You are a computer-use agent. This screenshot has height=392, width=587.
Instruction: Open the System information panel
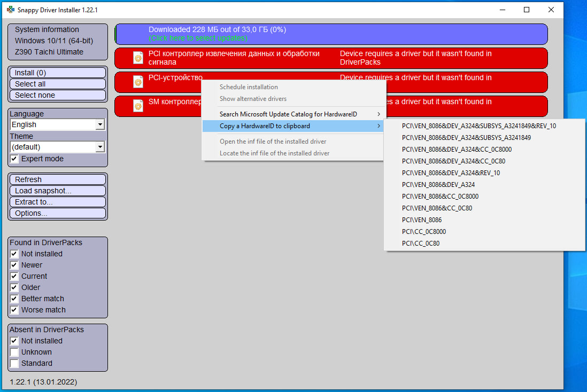click(x=58, y=42)
